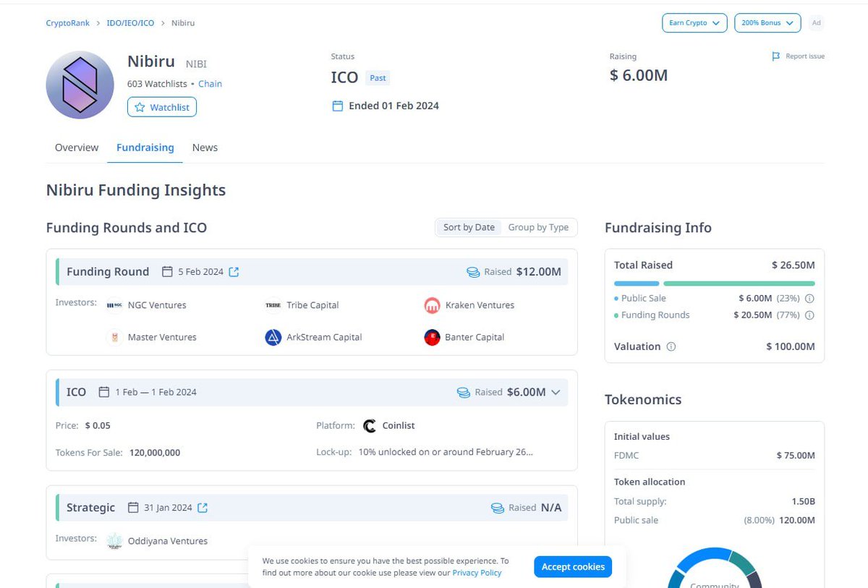Click the ArkStream Capital logo icon
Viewport: 868px width, 588px height.
tap(273, 337)
